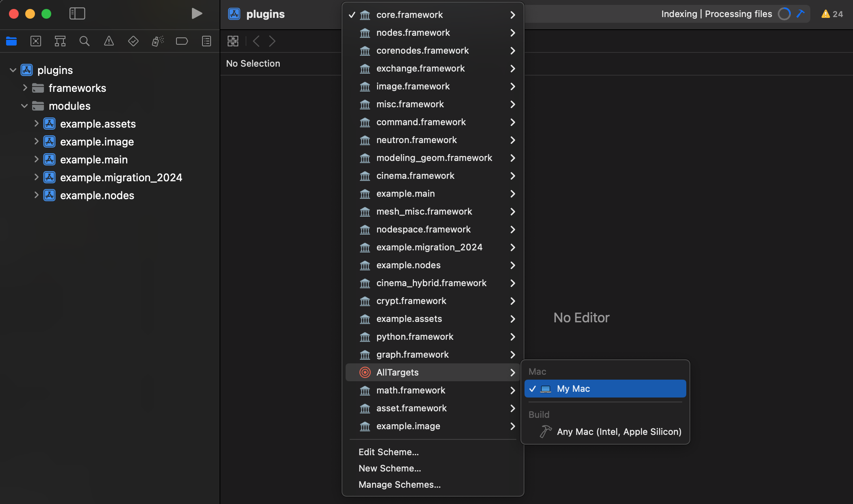Select core.framework scheme
Screen dimensions: 853x504
coord(433,15)
